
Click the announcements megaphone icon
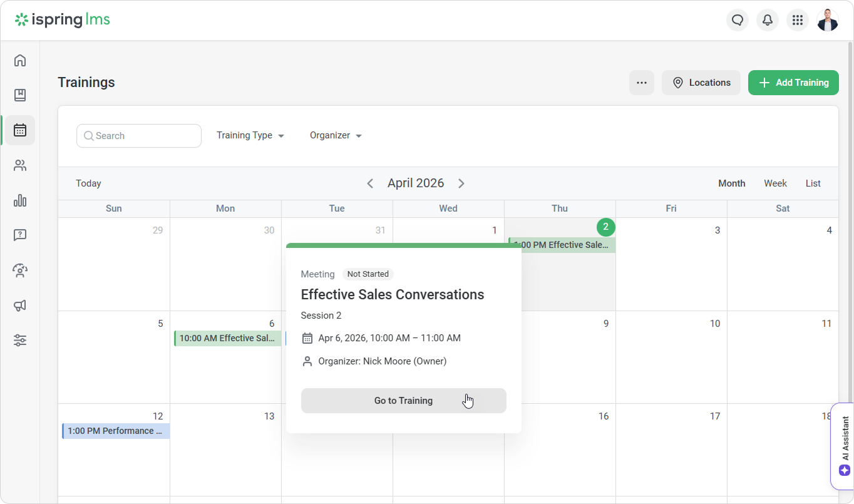[20, 306]
